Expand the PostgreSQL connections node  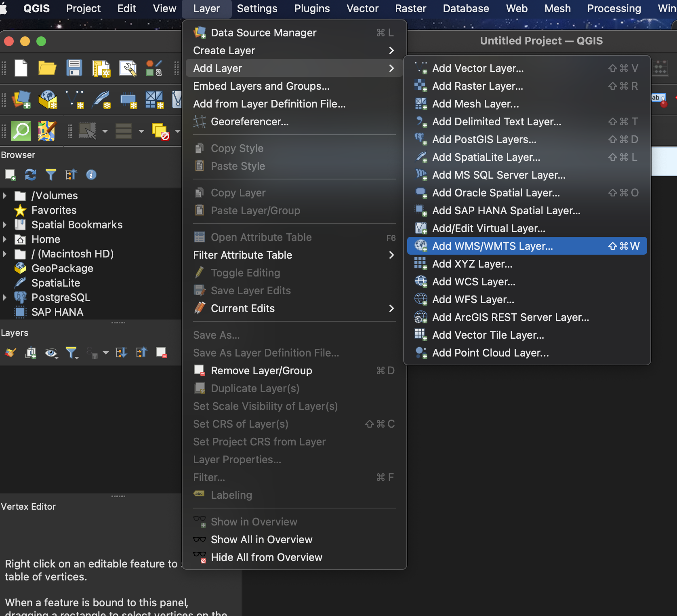tap(5, 297)
